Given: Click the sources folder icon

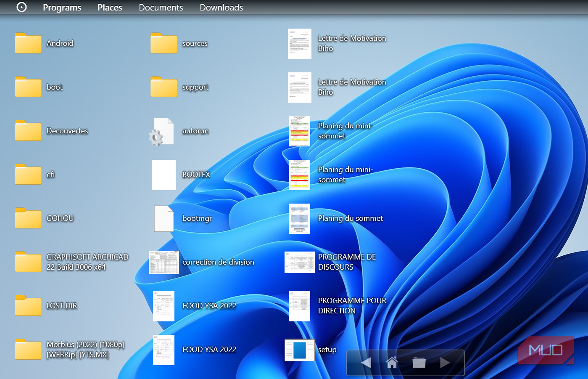Looking at the screenshot, I should pyautogui.click(x=164, y=43).
